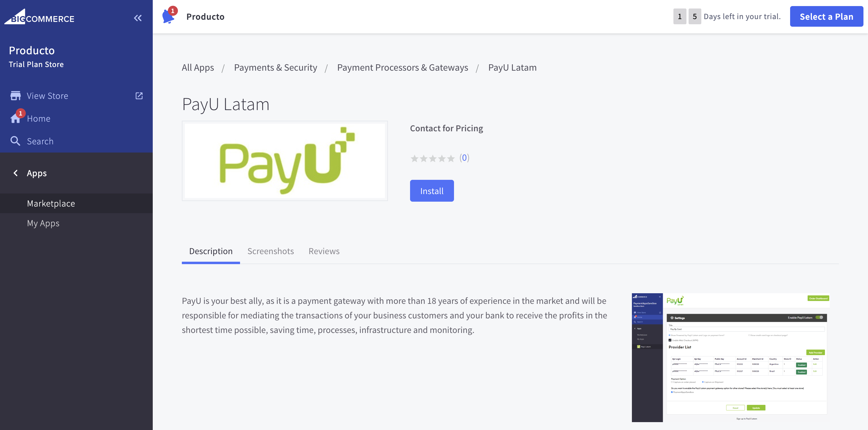This screenshot has width=868, height=430.
Task: Click the Days left in your trial text
Action: (742, 16)
